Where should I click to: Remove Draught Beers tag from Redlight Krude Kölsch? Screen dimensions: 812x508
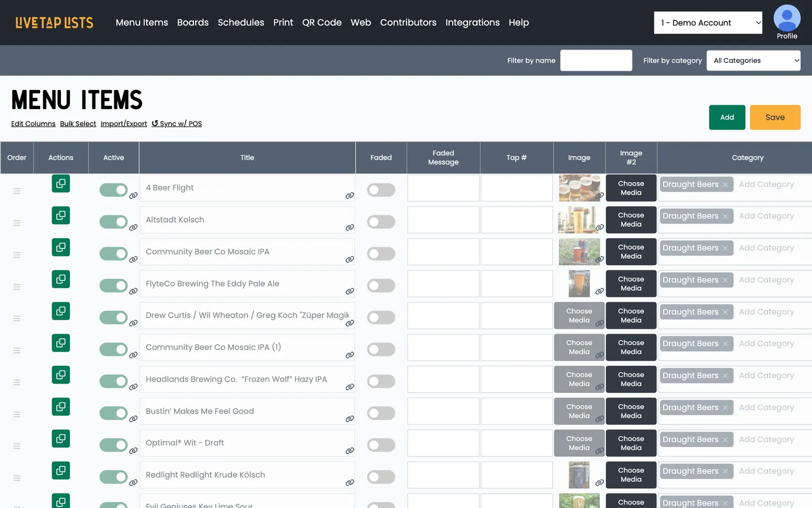725,471
